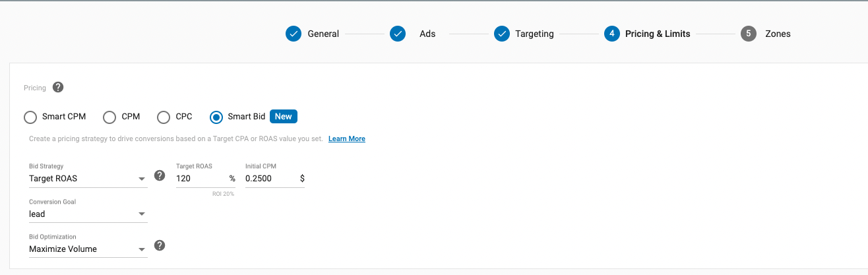This screenshot has height=275, width=868.
Task: Select the CPM pricing radio button
Action: pyautogui.click(x=109, y=117)
